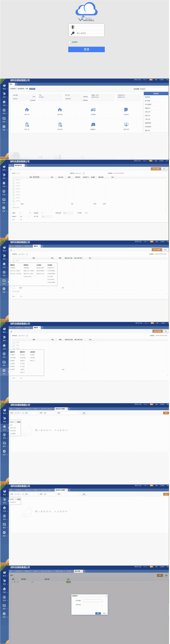The image size is (170, 644).
Task: Click the plus icon in row 1 of 购货退货单
Action: (x=16, y=180)
